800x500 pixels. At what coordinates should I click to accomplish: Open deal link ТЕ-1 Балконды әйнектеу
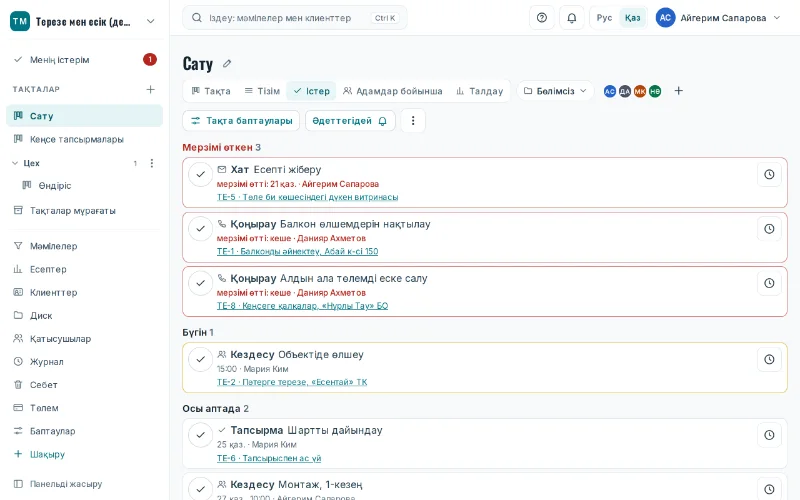pyautogui.click(x=297, y=252)
